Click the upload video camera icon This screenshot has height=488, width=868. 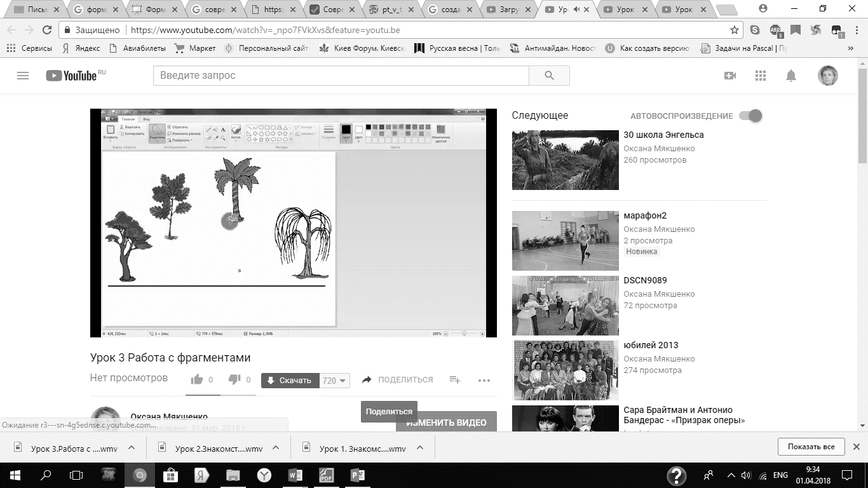730,76
